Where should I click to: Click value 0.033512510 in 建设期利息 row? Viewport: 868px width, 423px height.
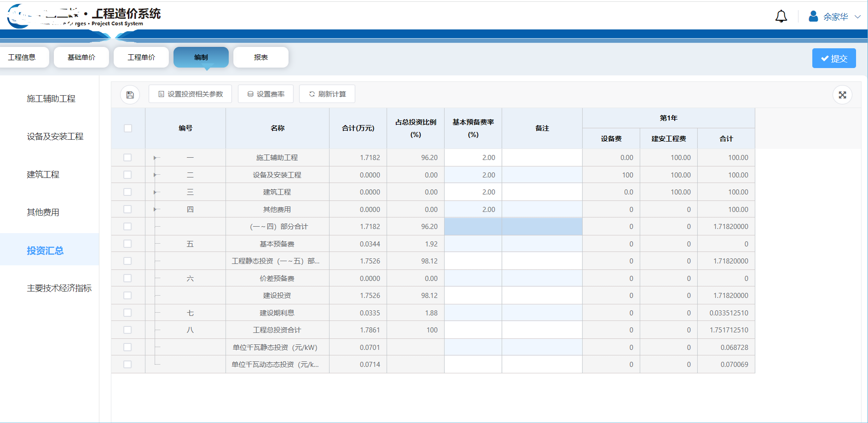[x=729, y=313]
